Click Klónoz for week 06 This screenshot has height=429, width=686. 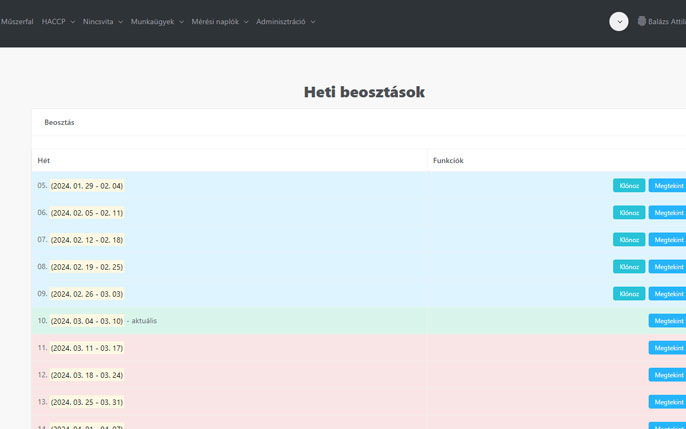click(x=629, y=213)
